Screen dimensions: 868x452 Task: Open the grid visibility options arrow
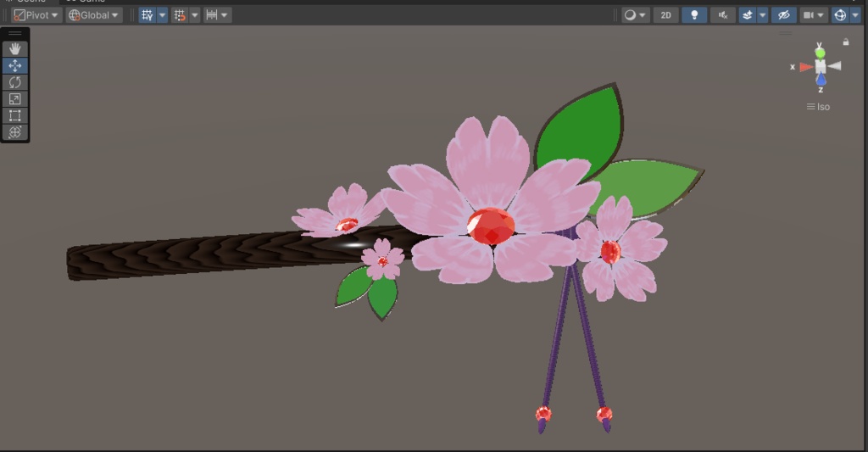coord(162,15)
